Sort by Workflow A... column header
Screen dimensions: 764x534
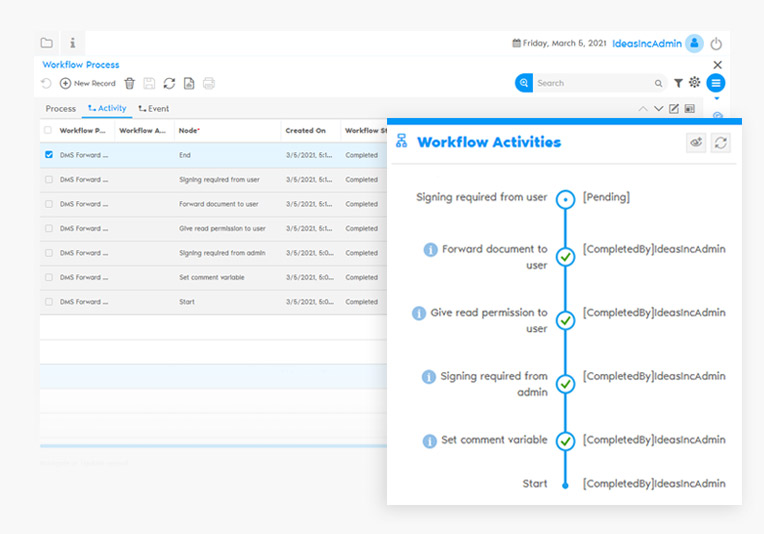142,131
